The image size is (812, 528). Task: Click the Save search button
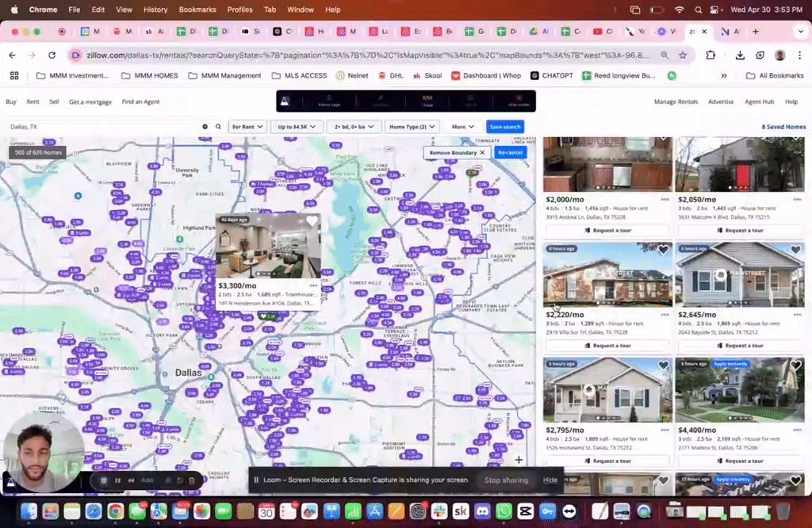point(506,126)
